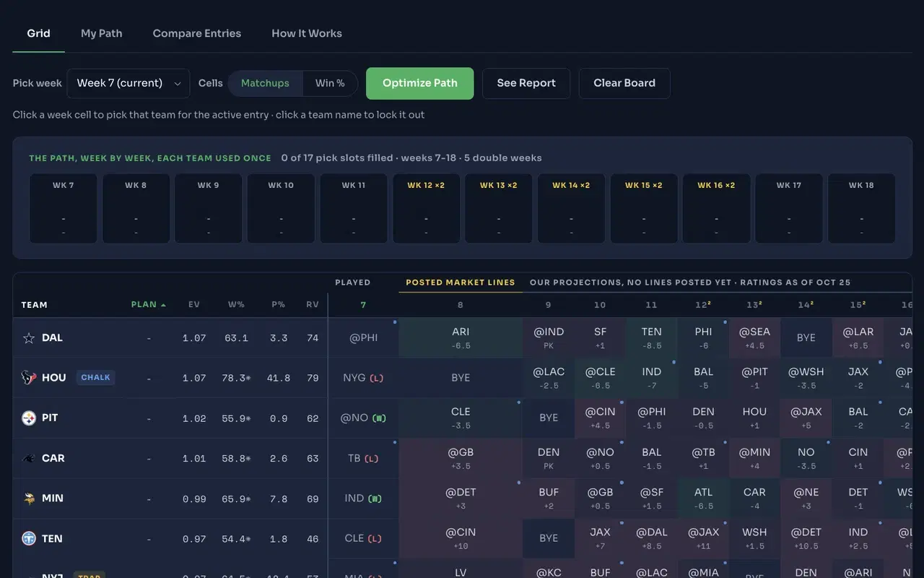Click the star icon beside DAL

[29, 338]
